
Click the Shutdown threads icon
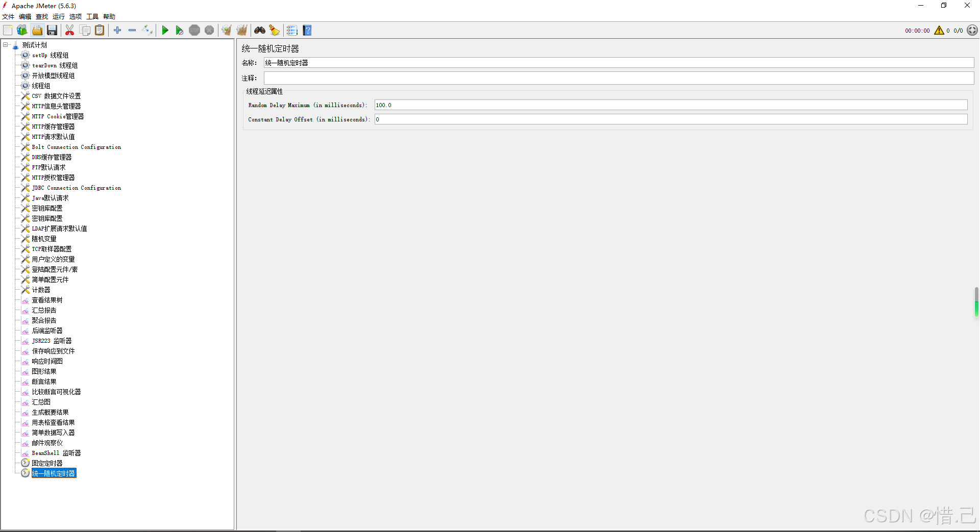click(x=209, y=31)
